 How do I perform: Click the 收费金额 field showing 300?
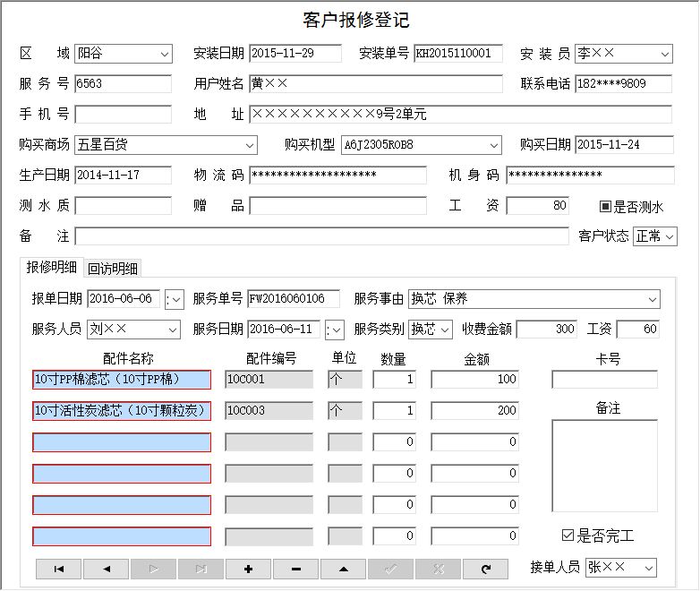click(x=546, y=330)
